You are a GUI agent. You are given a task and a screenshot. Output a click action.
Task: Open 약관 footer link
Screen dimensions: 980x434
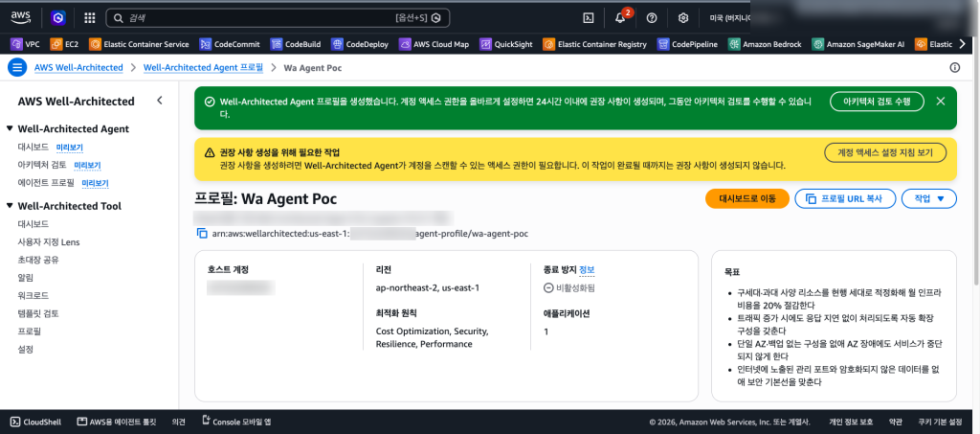895,423
